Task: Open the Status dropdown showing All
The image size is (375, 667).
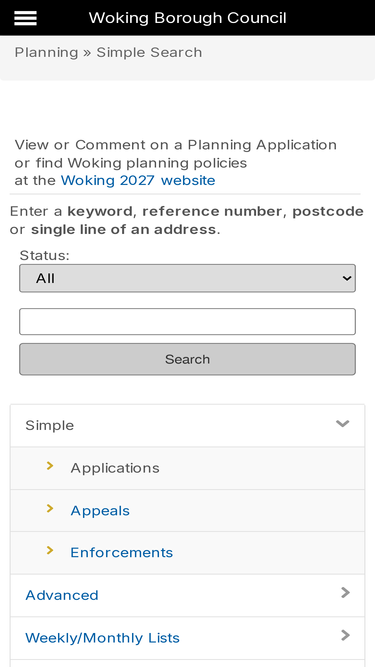Action: [188, 278]
